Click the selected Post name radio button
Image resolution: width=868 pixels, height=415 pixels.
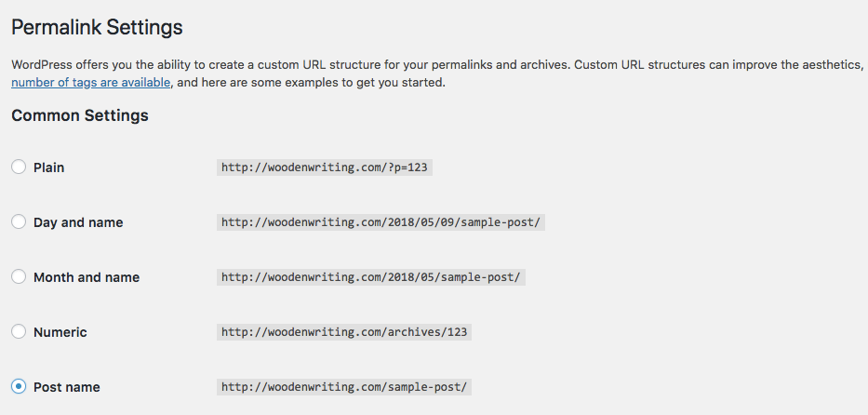(19, 387)
